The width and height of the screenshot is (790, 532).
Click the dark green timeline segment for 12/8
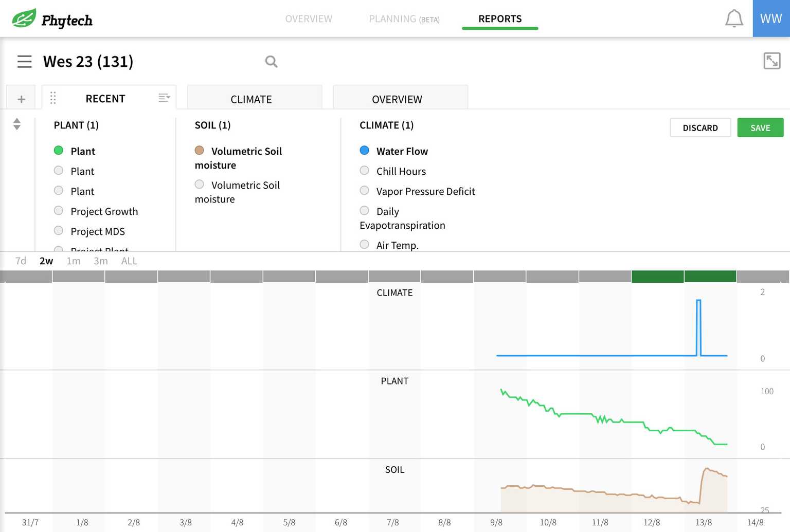coord(657,277)
